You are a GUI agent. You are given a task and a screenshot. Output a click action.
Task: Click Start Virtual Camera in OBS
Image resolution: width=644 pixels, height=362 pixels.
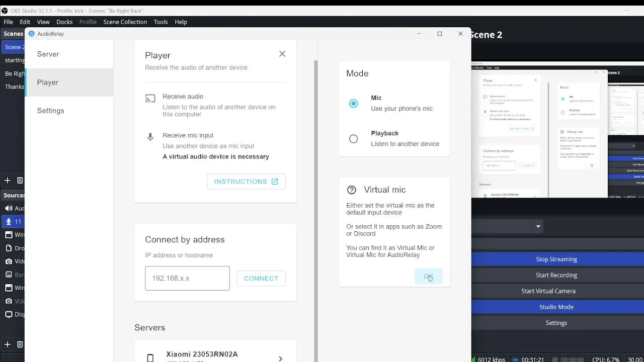point(556,291)
